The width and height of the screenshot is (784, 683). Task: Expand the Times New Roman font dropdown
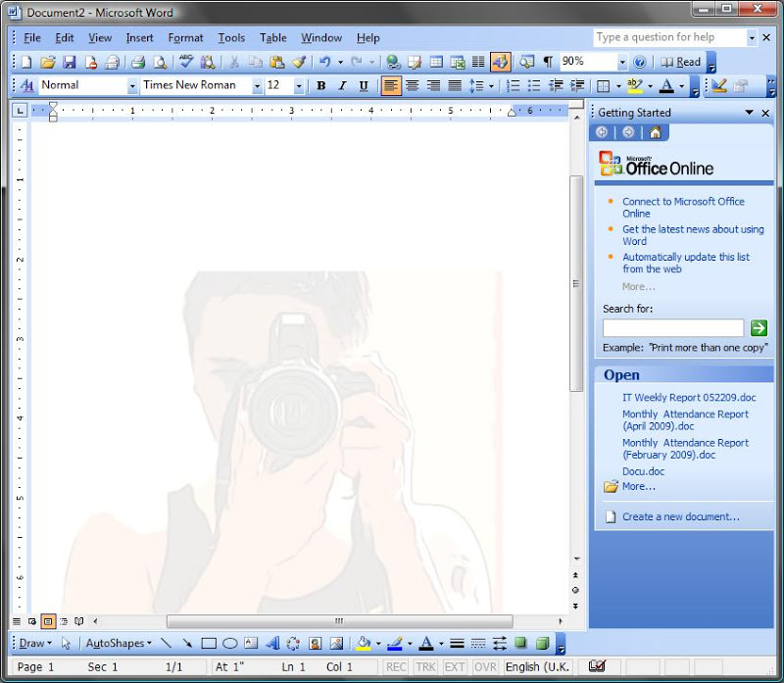(x=257, y=86)
